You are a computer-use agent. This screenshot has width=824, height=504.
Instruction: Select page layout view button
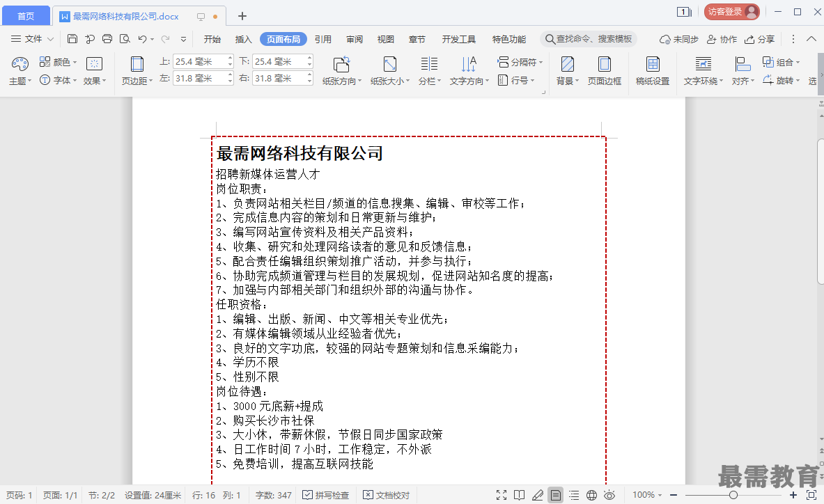[x=555, y=494]
